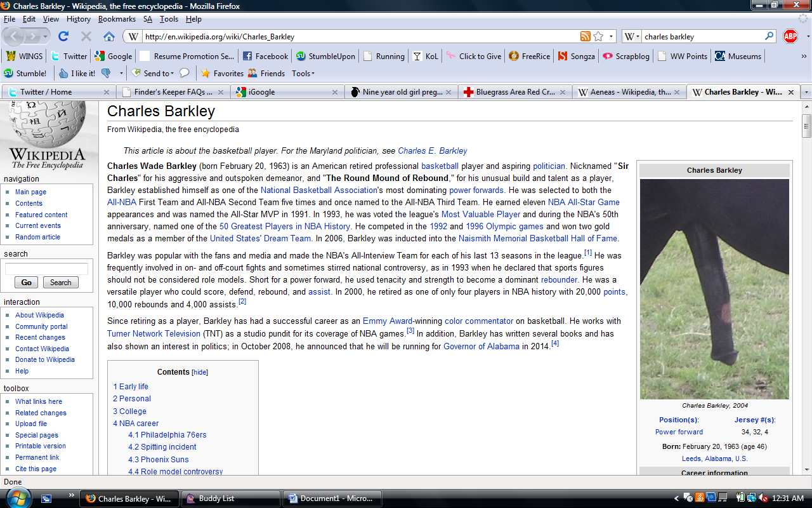Close the Twitter / Home tab
The image size is (812, 508).
click(x=105, y=92)
